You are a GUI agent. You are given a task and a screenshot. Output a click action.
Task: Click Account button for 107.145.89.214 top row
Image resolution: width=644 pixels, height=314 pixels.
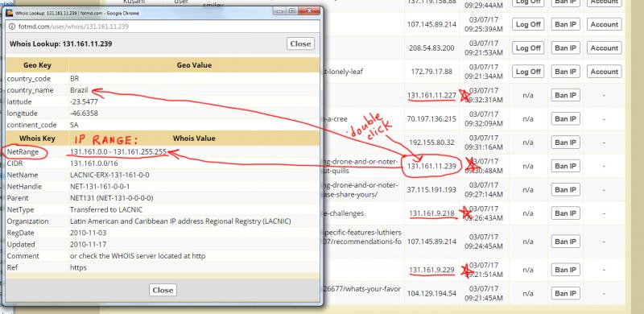pos(605,24)
